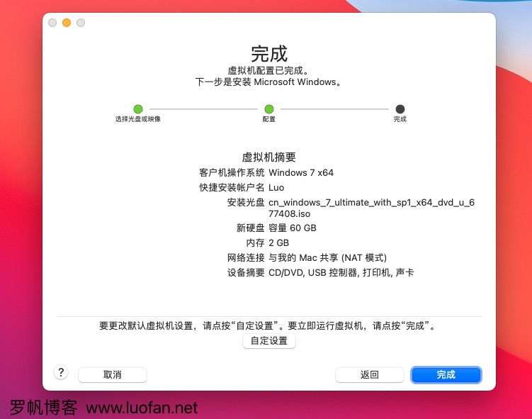Minimize the wizard with the yellow button
Viewport: 532px width, 419px height.
click(67, 23)
